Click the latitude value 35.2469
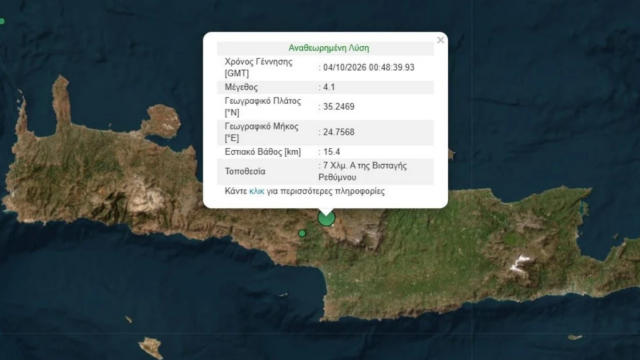Viewport: 640px width, 360px height. (x=339, y=107)
